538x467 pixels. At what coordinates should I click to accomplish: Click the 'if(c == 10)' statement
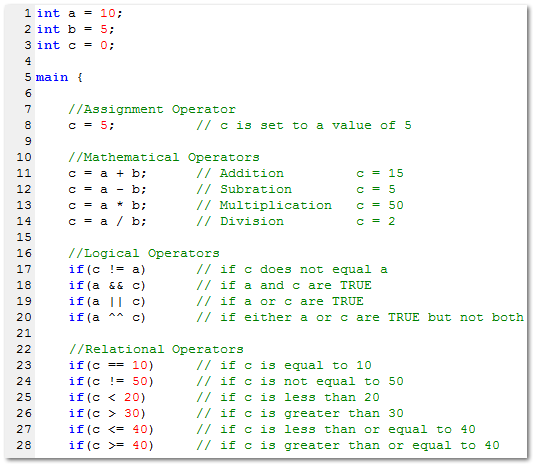[x=111, y=365]
